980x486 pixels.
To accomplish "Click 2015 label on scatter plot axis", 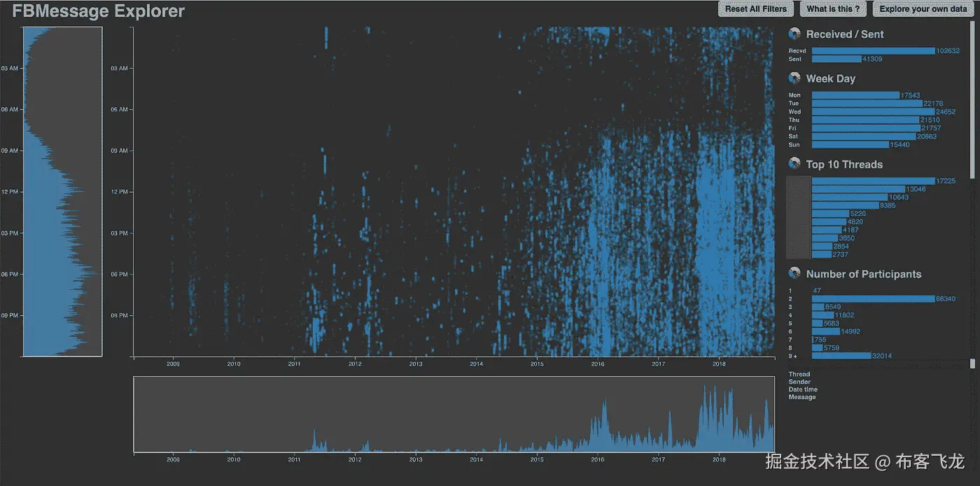I will [537, 363].
